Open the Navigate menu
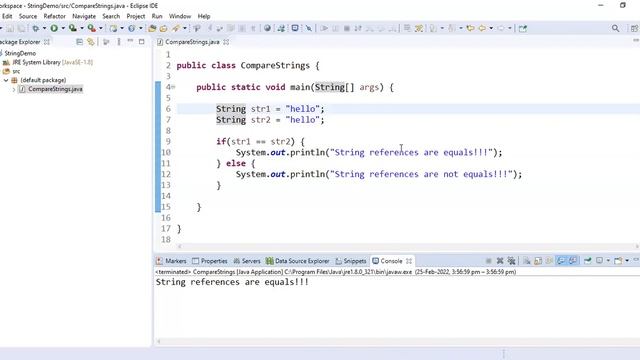Viewport: 640px width, 360px height. pos(84,16)
